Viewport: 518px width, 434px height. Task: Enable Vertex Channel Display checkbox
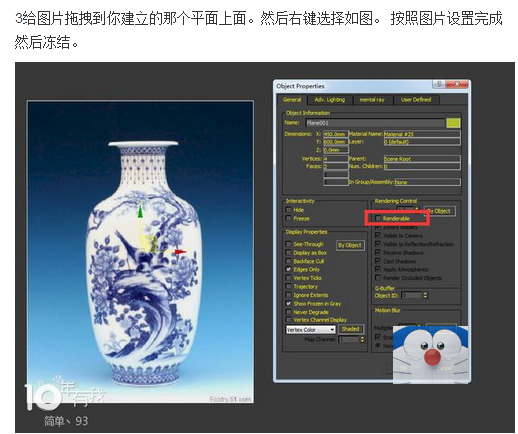(289, 320)
